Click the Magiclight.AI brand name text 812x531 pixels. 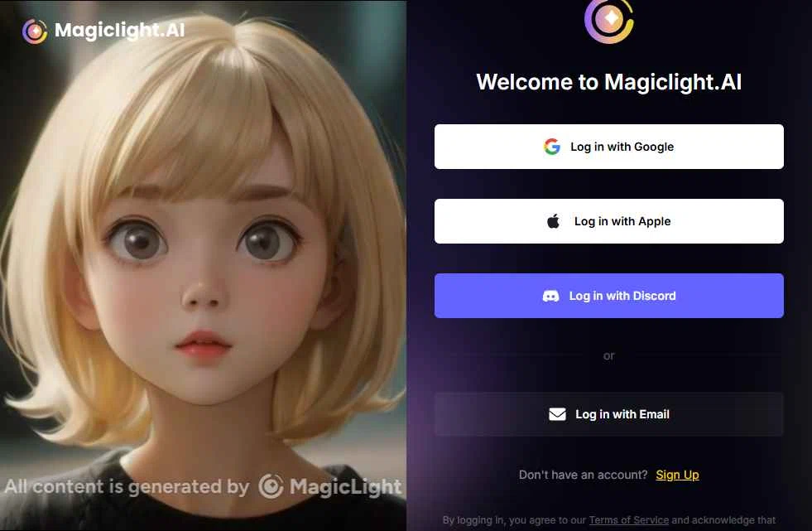coord(120,30)
